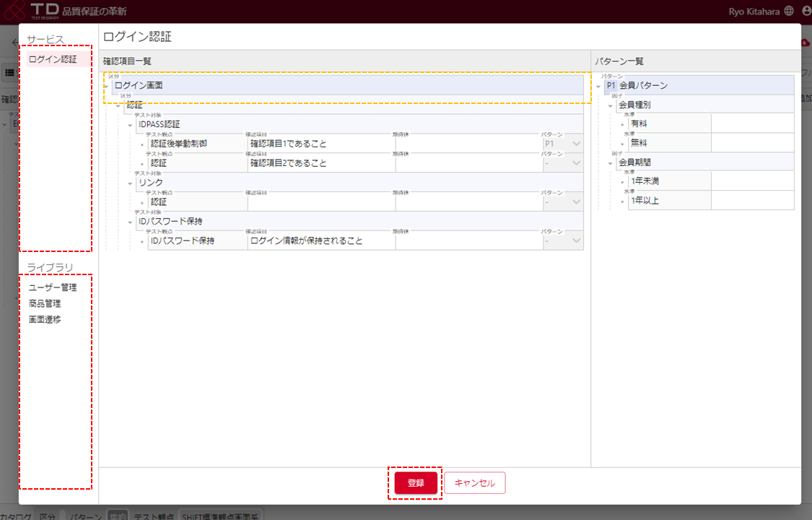This screenshot has height=520, width=812.
Task: Select 画面遷移 in the library list
Action: coord(45,319)
